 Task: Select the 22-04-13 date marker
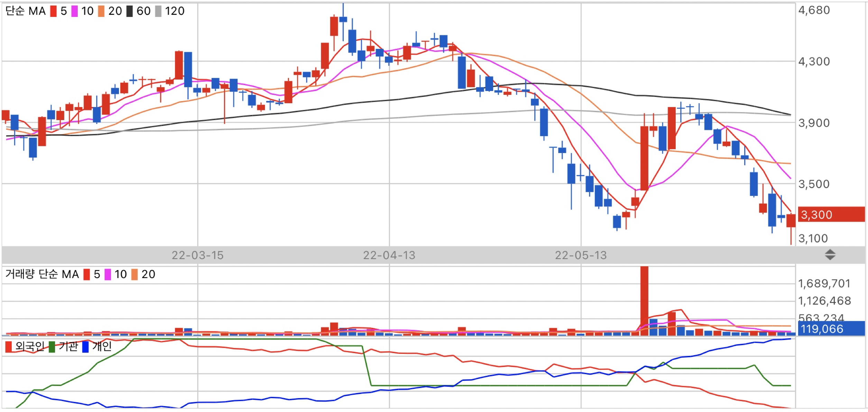389,256
